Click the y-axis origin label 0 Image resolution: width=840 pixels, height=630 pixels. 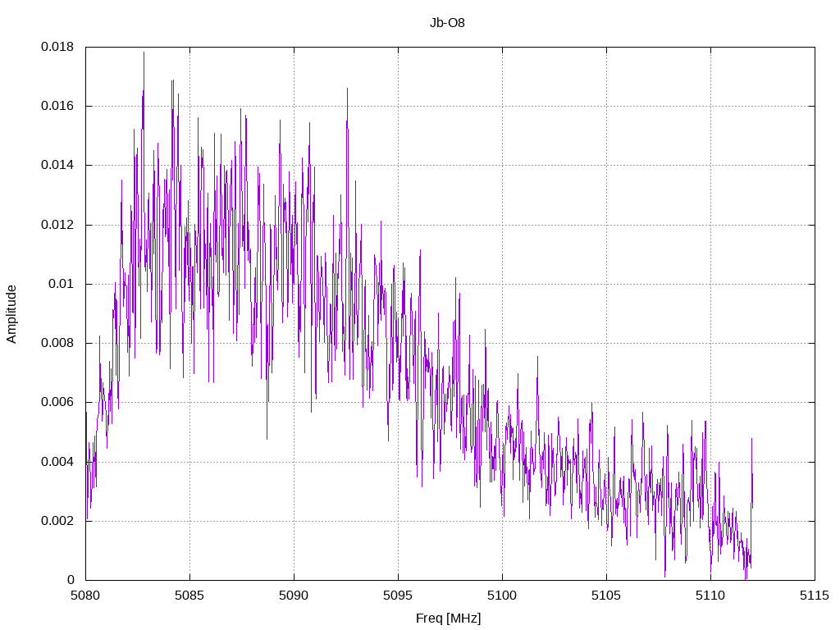click(x=71, y=580)
